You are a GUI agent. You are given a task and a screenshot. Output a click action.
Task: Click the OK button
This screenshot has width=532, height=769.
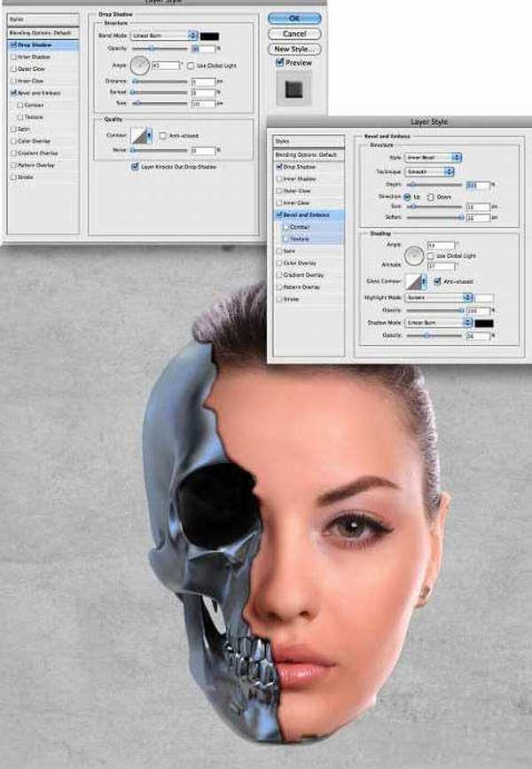[293, 19]
